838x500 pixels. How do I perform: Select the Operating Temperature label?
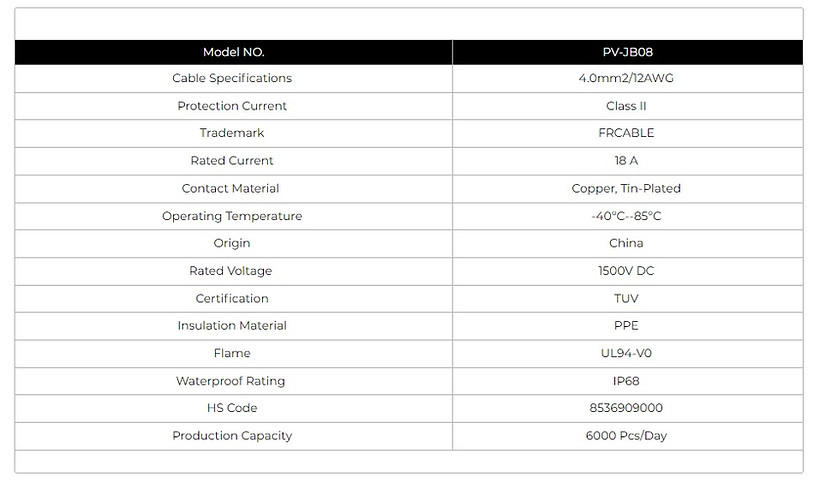(x=232, y=216)
